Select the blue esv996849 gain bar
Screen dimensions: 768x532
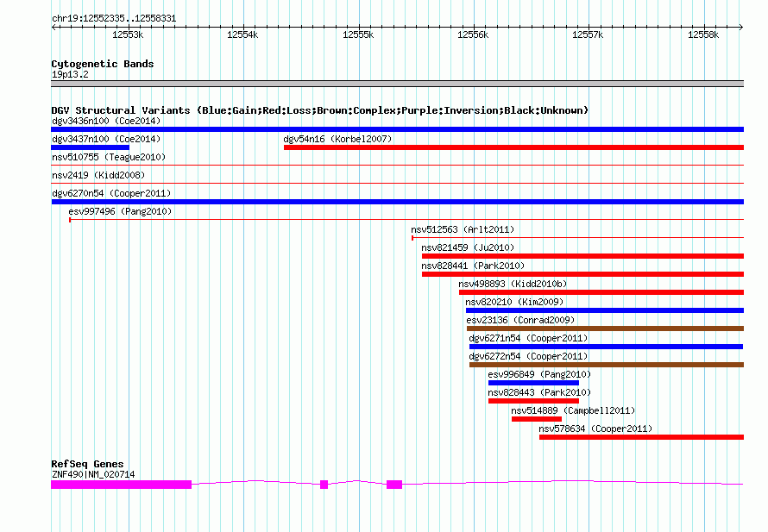point(533,383)
